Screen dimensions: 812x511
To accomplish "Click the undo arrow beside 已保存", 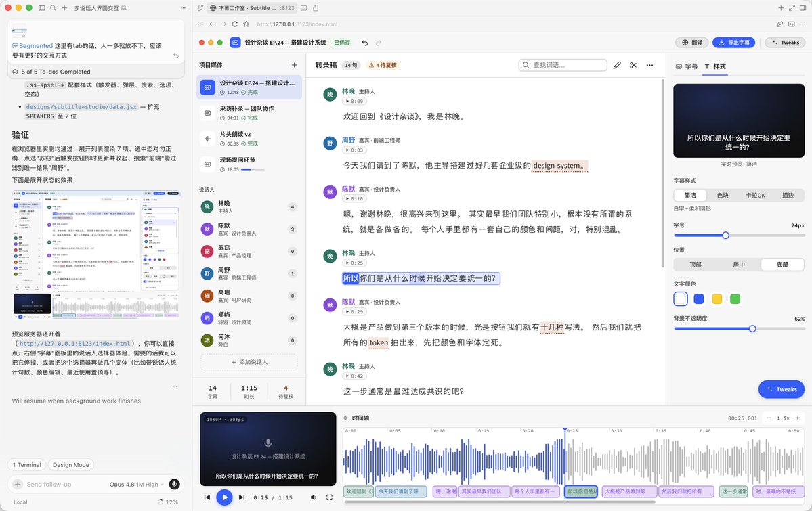I will [x=365, y=43].
